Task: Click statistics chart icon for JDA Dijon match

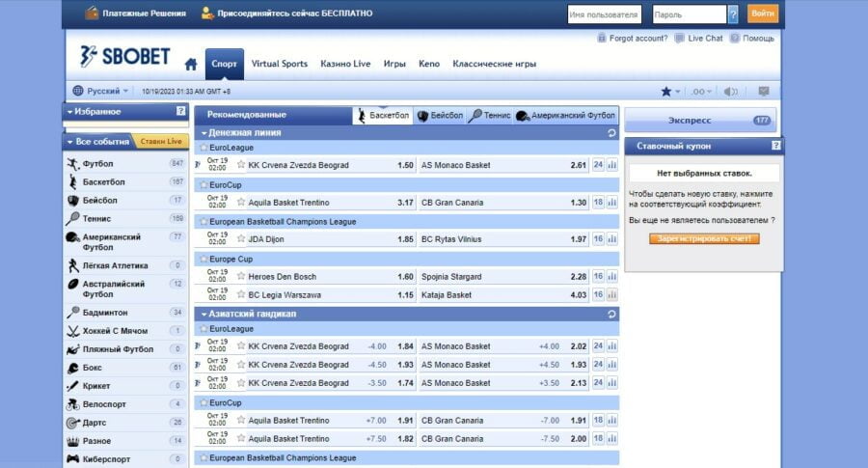Action: (x=611, y=239)
